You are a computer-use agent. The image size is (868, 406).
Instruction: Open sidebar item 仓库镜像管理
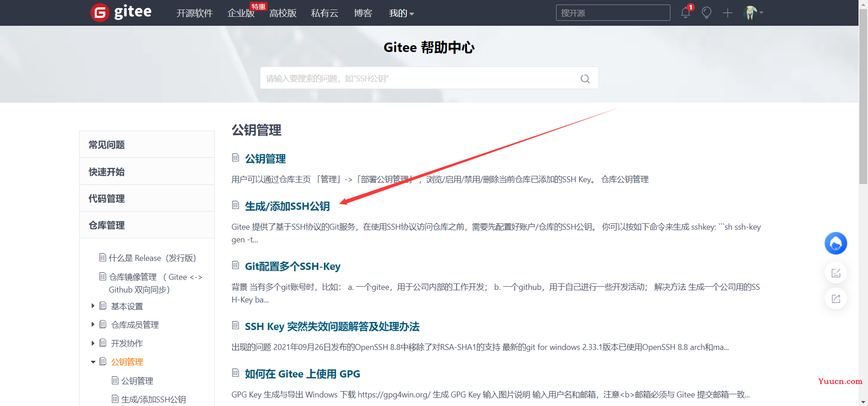tap(156, 283)
